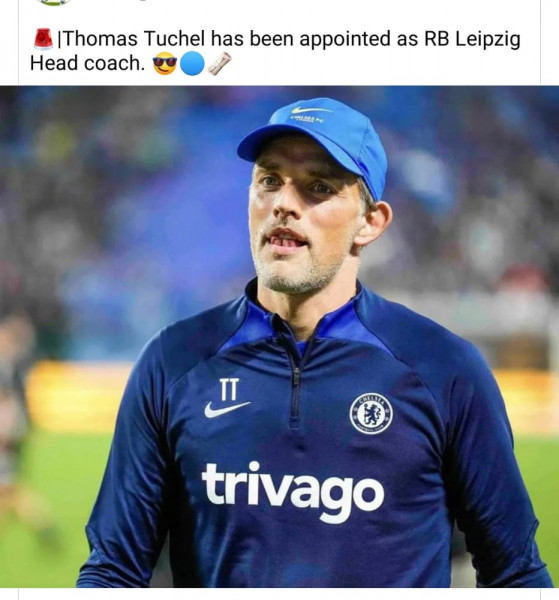Click the 'Head coach.' caption line
The height and width of the screenshot is (600, 559).
click(x=87, y=63)
